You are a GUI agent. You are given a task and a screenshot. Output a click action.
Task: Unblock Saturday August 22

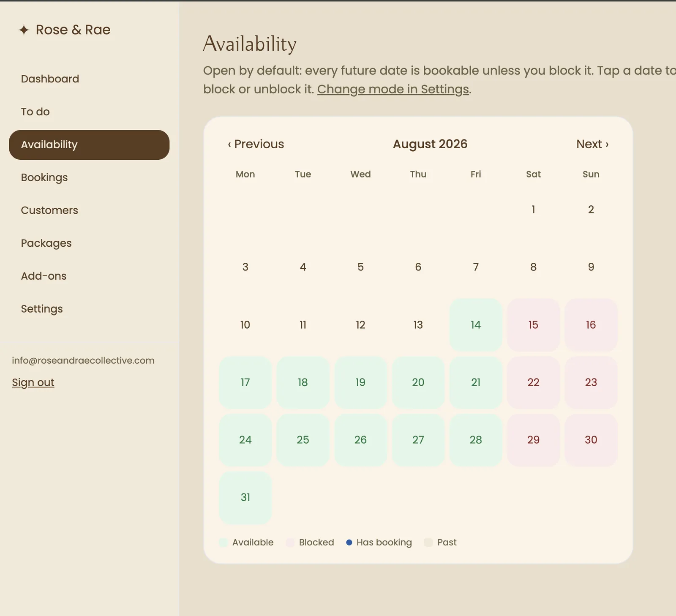533,382
